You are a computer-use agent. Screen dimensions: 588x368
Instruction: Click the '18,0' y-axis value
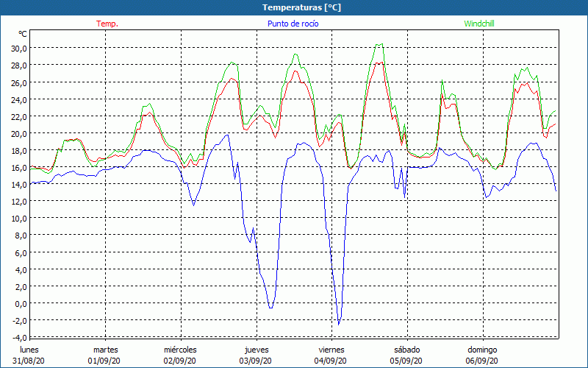point(19,151)
